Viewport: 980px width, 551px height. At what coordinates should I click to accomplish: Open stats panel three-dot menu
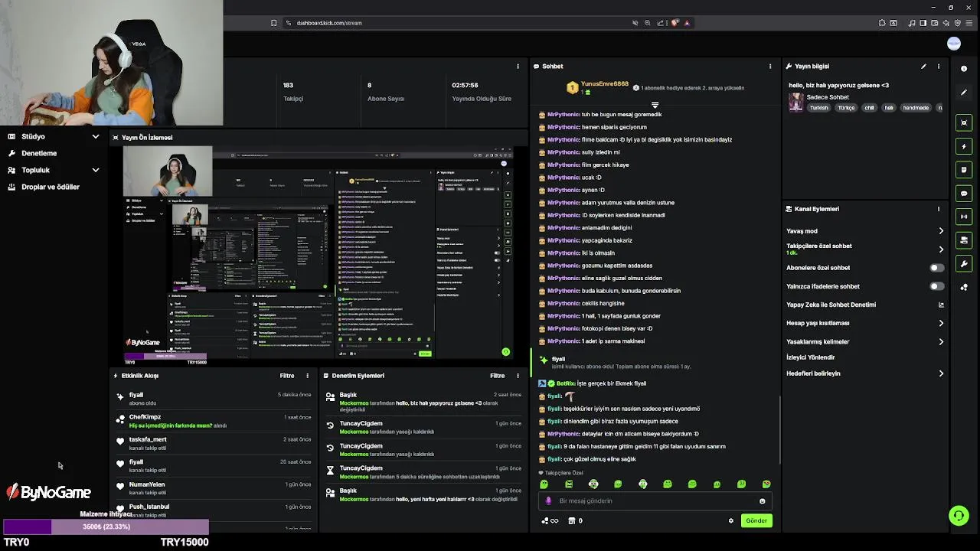[x=518, y=67]
